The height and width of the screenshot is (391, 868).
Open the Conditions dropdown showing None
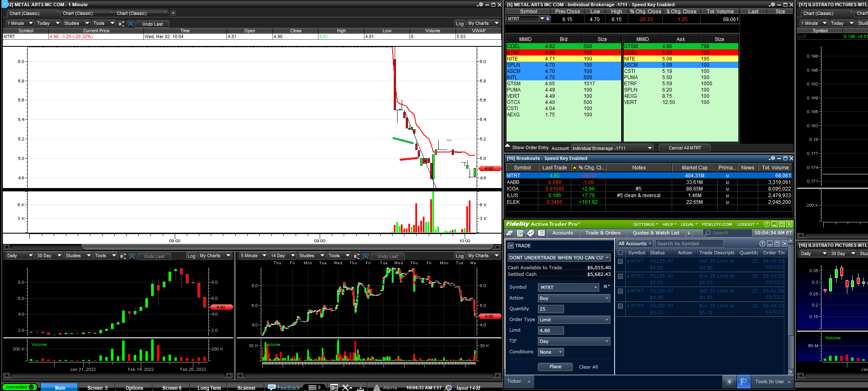pyautogui.click(x=551, y=352)
